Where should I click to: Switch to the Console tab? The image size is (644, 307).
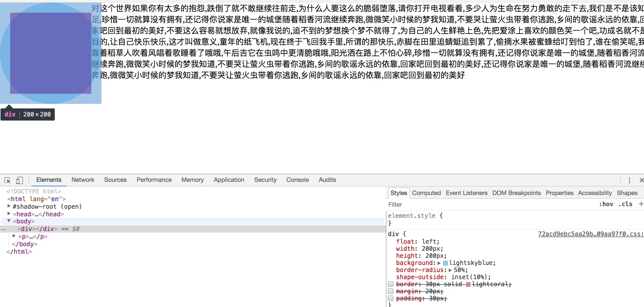pos(297,180)
